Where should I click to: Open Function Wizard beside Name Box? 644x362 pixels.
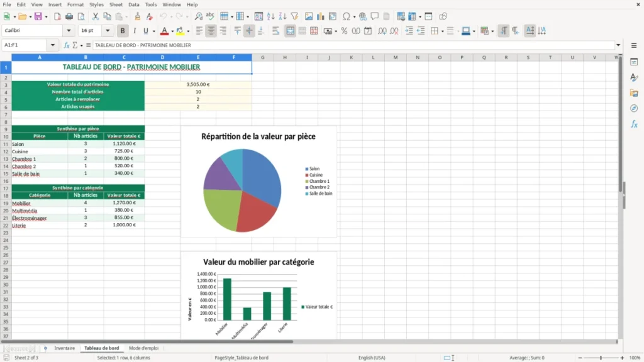(67, 45)
